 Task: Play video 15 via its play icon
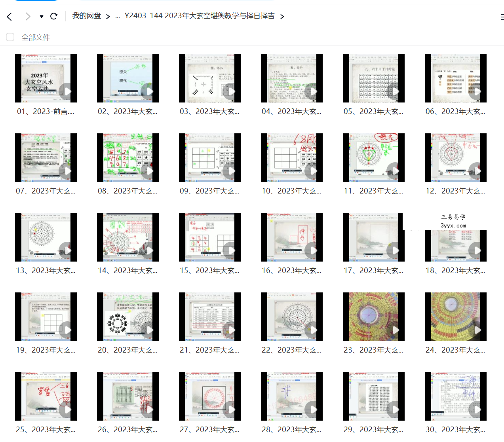pos(231,250)
